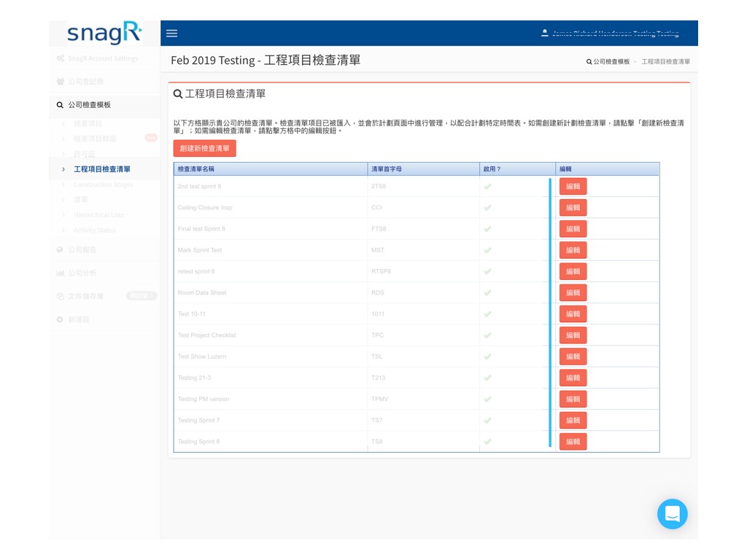
Task: Click the search icon beside 公司檢查模板 sidebar item
Action: tap(60, 105)
